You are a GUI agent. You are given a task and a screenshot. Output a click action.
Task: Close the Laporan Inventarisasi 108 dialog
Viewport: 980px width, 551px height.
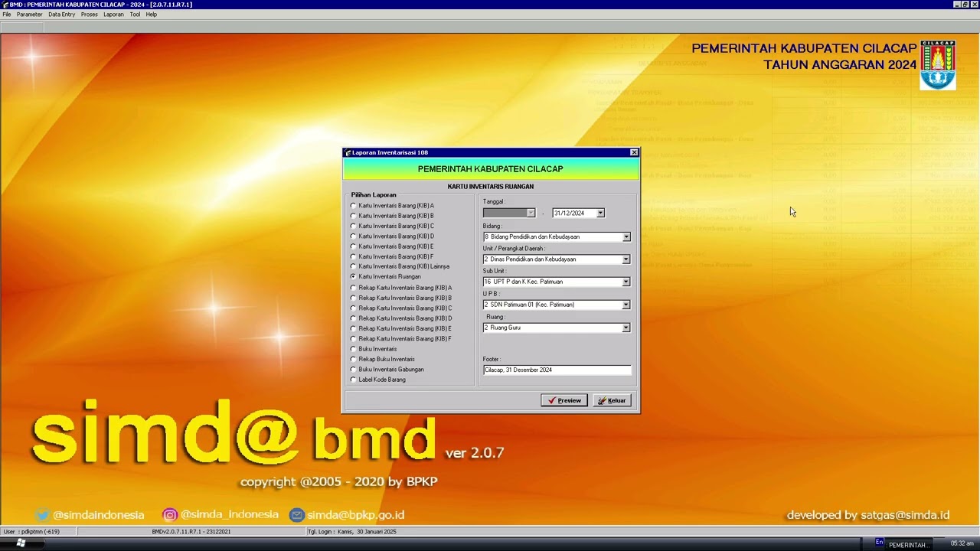[634, 153]
